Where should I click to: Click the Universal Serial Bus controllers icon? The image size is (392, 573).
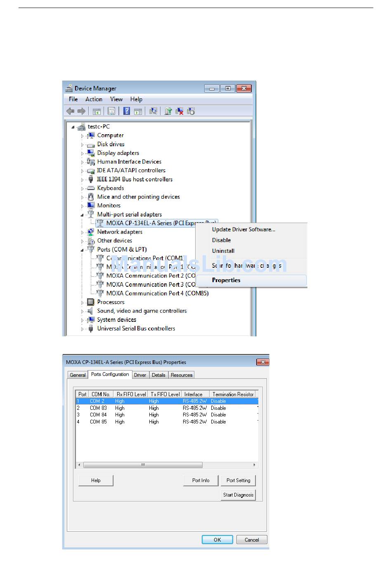tap(91, 328)
